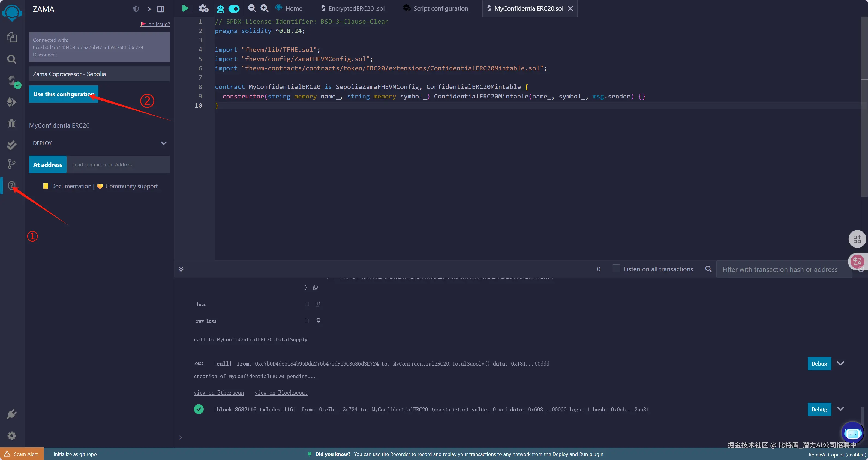Open the Plugin Manager plug icon
This screenshot has width=868, height=460.
point(12,414)
